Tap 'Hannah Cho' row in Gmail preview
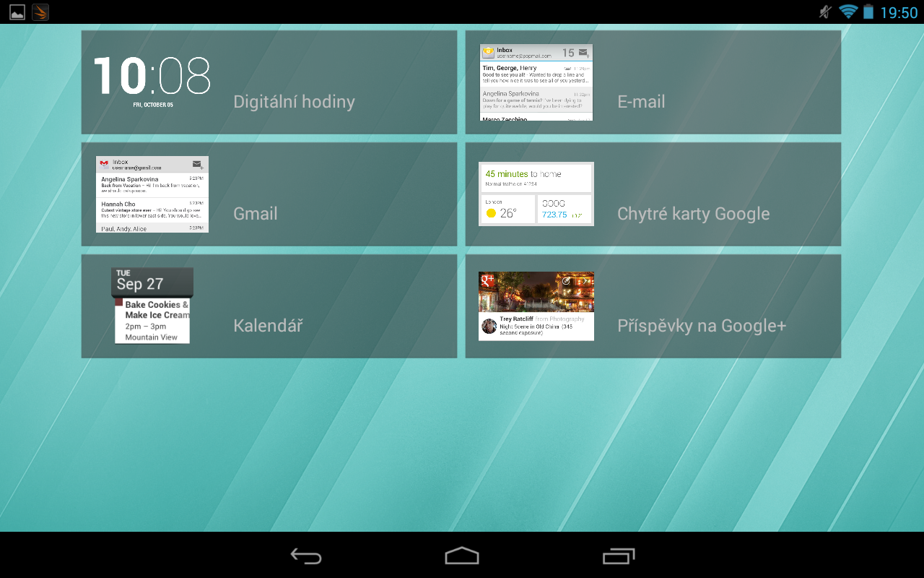 152,210
